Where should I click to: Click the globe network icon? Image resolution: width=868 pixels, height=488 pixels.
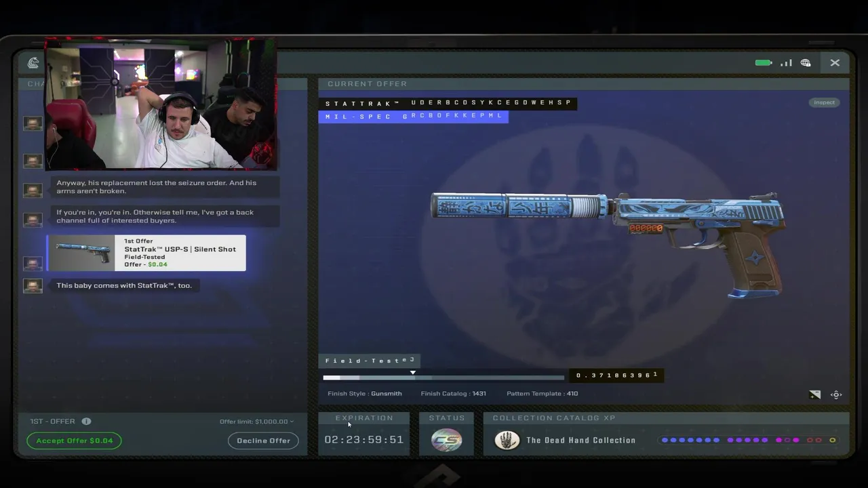click(806, 63)
